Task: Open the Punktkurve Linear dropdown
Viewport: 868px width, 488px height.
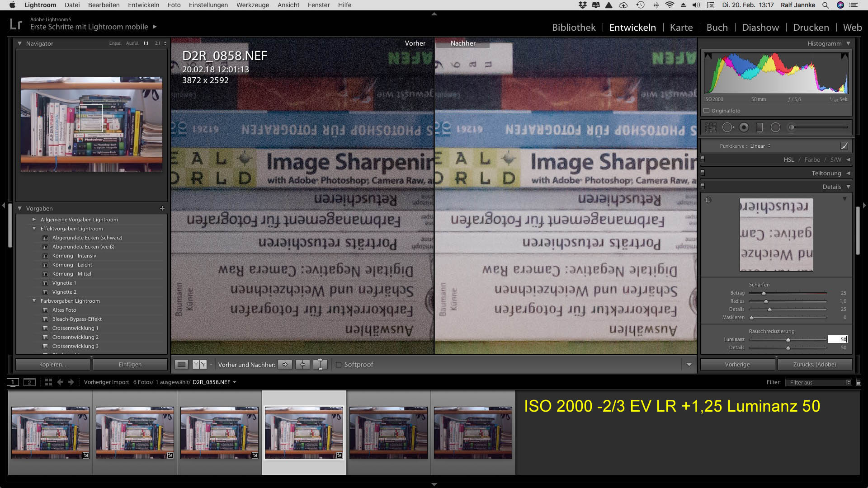Action: click(x=760, y=146)
